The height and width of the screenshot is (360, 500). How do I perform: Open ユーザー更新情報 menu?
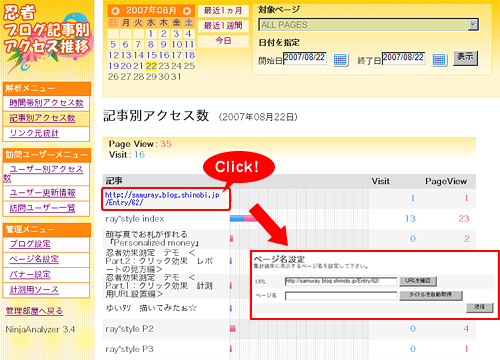coord(42,193)
